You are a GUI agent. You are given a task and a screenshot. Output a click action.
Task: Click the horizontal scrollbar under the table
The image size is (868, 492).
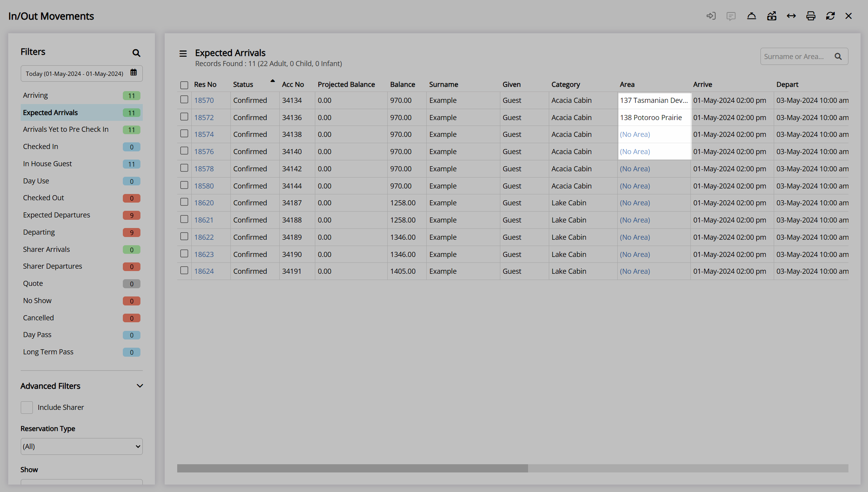click(352, 469)
